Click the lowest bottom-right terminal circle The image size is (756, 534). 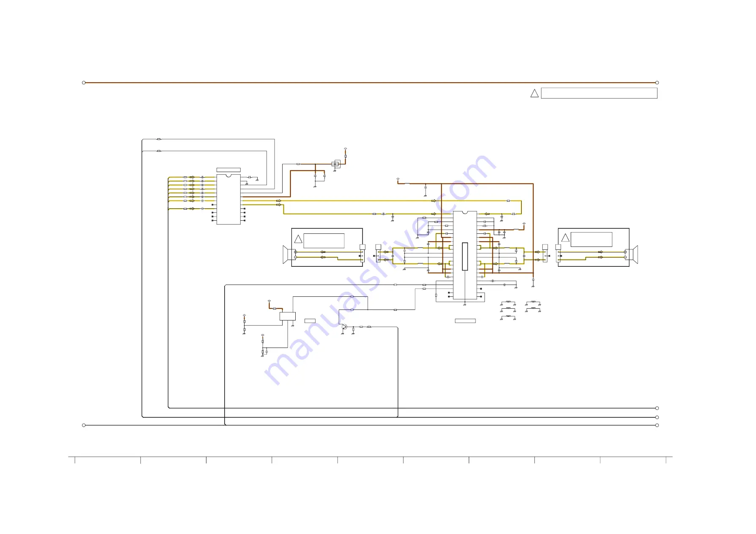(x=657, y=425)
